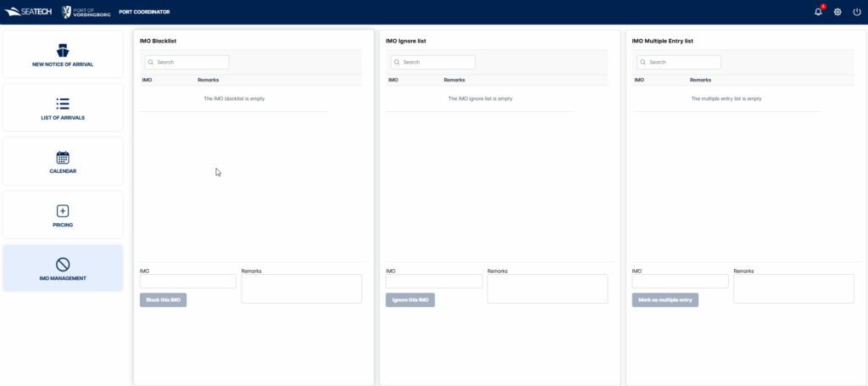Click the IMO input in Blacklist panel
The image size is (868, 386).
coord(187,282)
